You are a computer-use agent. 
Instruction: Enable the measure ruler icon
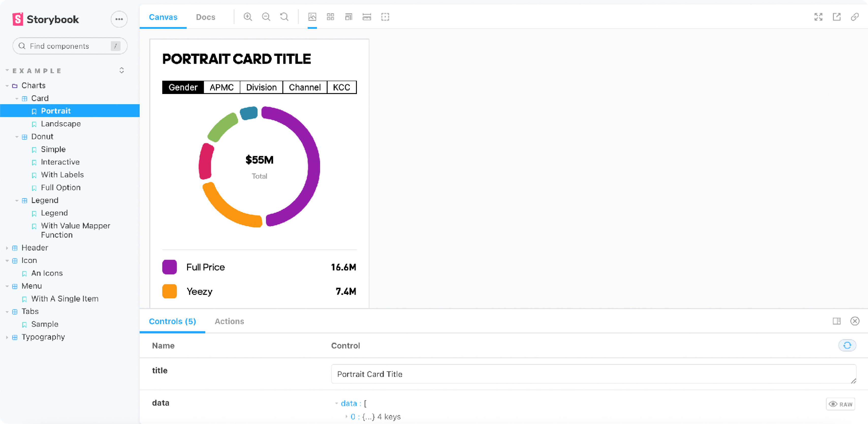click(x=367, y=17)
